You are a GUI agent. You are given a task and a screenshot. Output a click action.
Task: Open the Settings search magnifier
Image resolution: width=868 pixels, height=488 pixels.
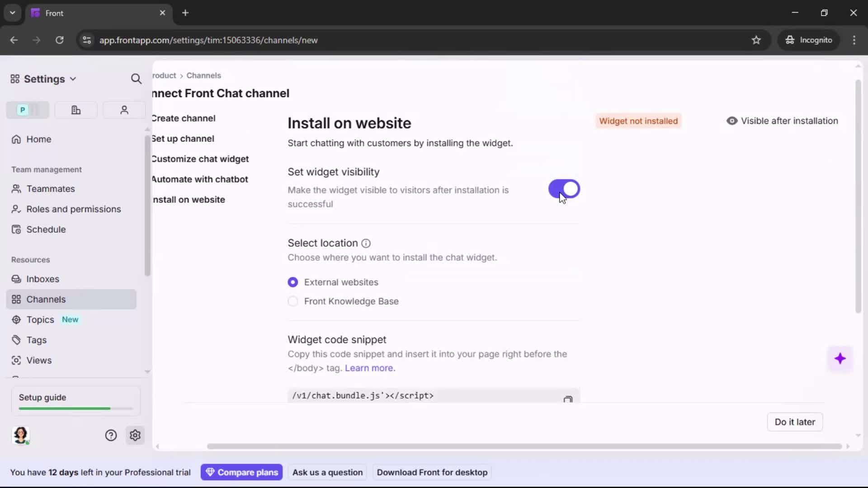pyautogui.click(x=136, y=79)
